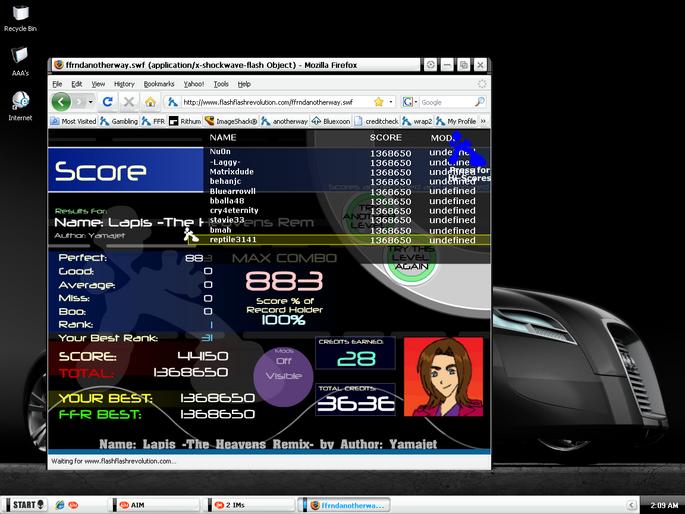Click the Try This Level Again button
Image resolution: width=685 pixels, height=514 pixels.
[x=411, y=260]
